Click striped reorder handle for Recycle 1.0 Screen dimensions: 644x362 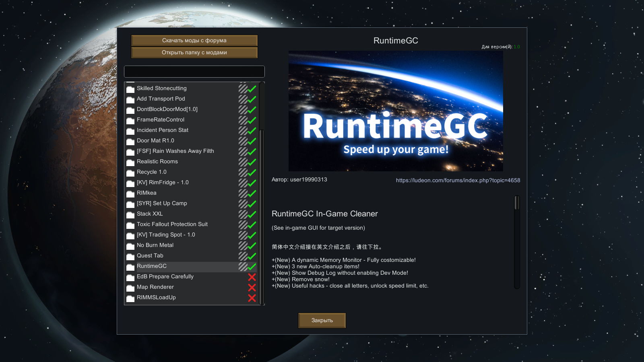(243, 172)
